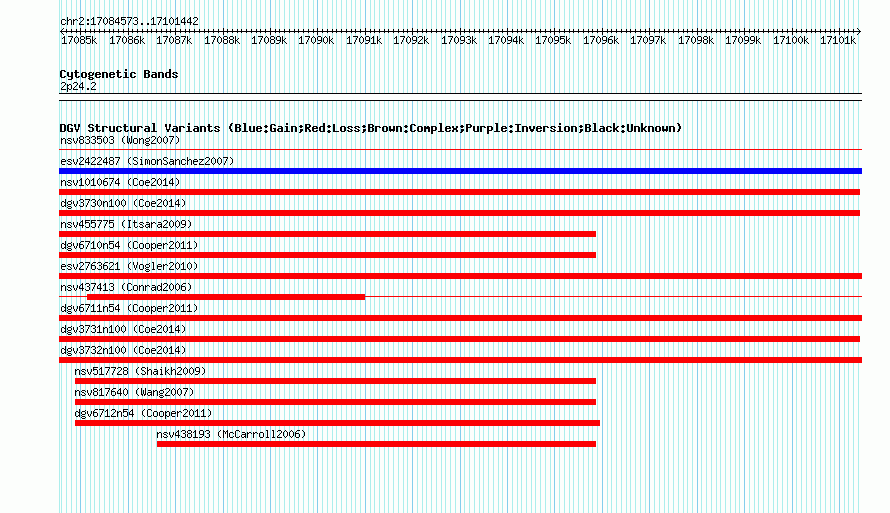The width and height of the screenshot is (890, 513).
Task: Click the red bar under dgv3730n100
Action: coord(459,213)
